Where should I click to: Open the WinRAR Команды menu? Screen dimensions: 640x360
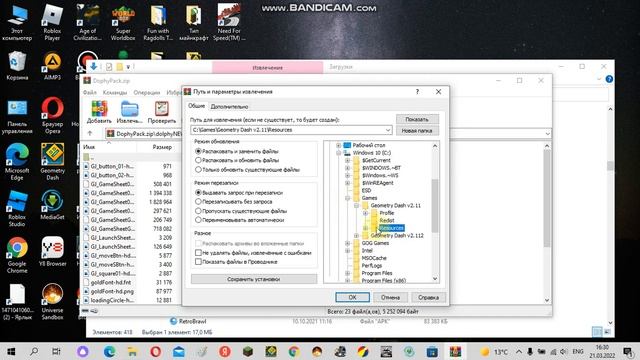[115, 93]
